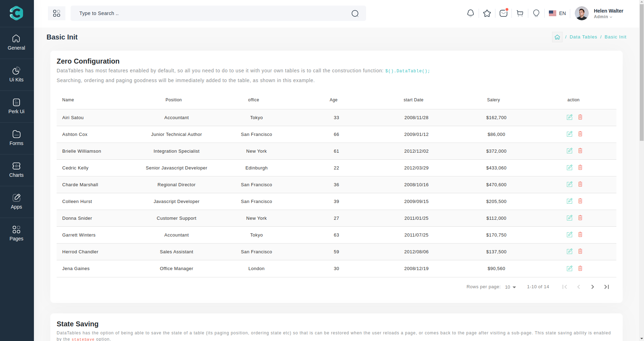Toggle light bulb theme icon
The width and height of the screenshot is (644, 341).
536,13
